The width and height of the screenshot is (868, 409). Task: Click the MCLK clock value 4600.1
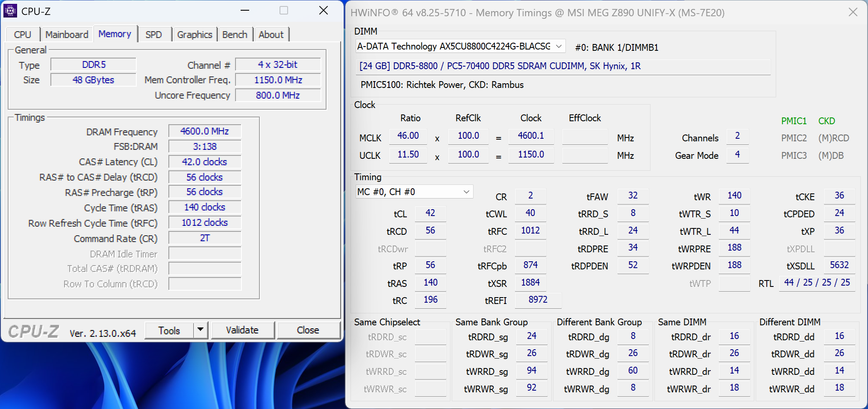[x=531, y=136]
